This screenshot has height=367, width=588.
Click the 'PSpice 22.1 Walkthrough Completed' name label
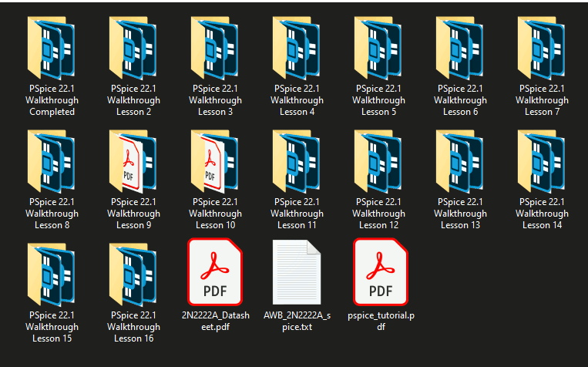52,100
